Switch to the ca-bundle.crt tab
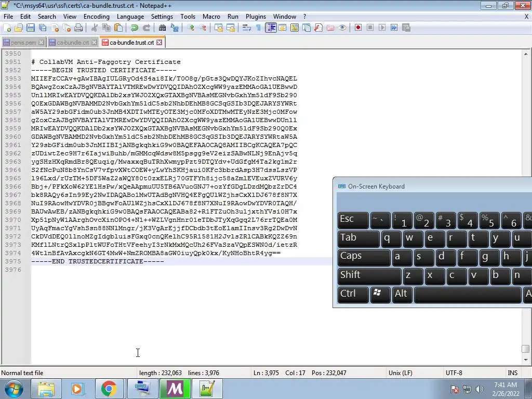 point(73,43)
